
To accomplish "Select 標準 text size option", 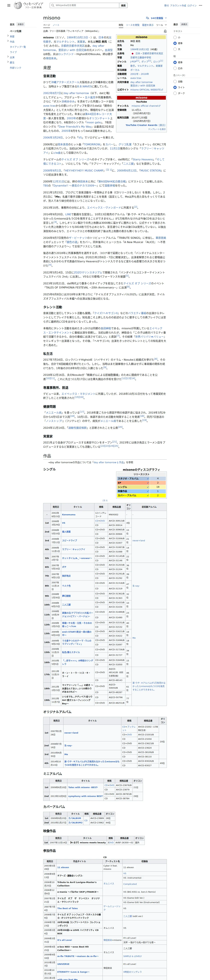I will click(x=175, y=43).
